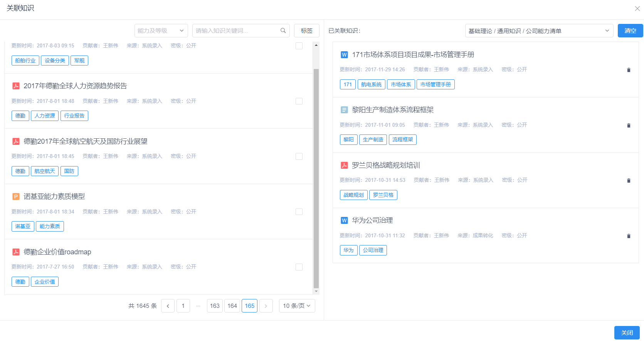Click Word icon of 171市场体系项目 document
This screenshot has width=644, height=341.
tap(344, 55)
